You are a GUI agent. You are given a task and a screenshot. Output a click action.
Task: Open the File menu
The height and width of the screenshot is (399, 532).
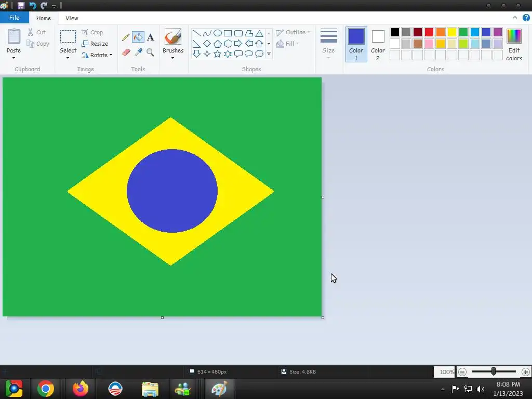[x=14, y=18]
